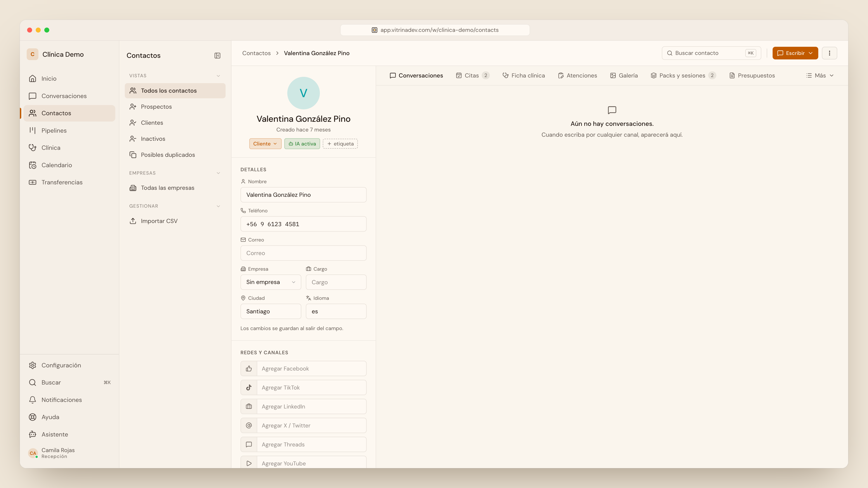The width and height of the screenshot is (868, 488).
Task: Click the three-dot more options button
Action: tap(829, 53)
